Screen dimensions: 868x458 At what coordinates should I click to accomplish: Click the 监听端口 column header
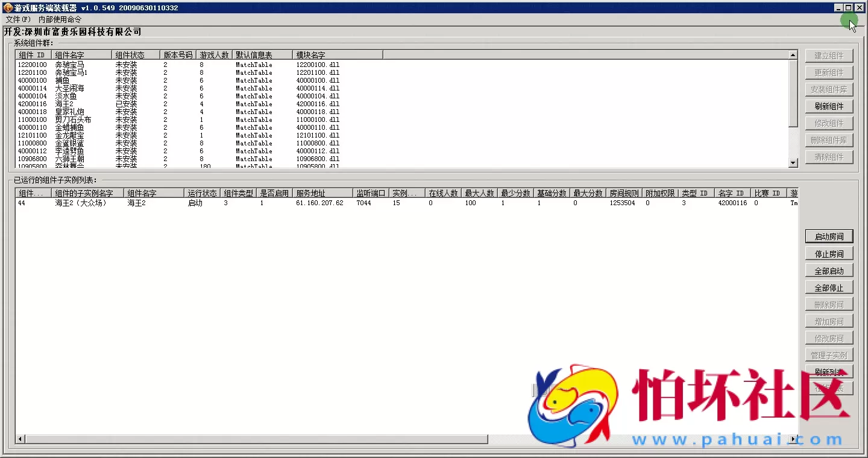(x=370, y=193)
